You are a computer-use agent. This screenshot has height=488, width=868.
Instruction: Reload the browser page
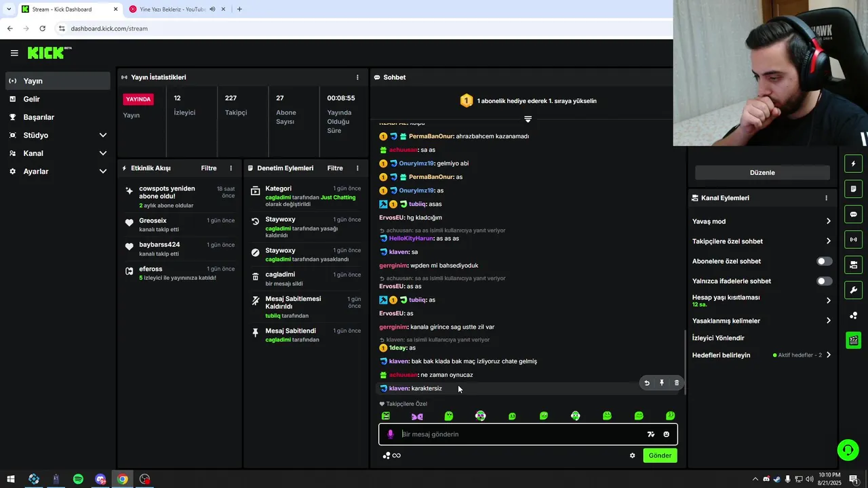[x=42, y=28]
